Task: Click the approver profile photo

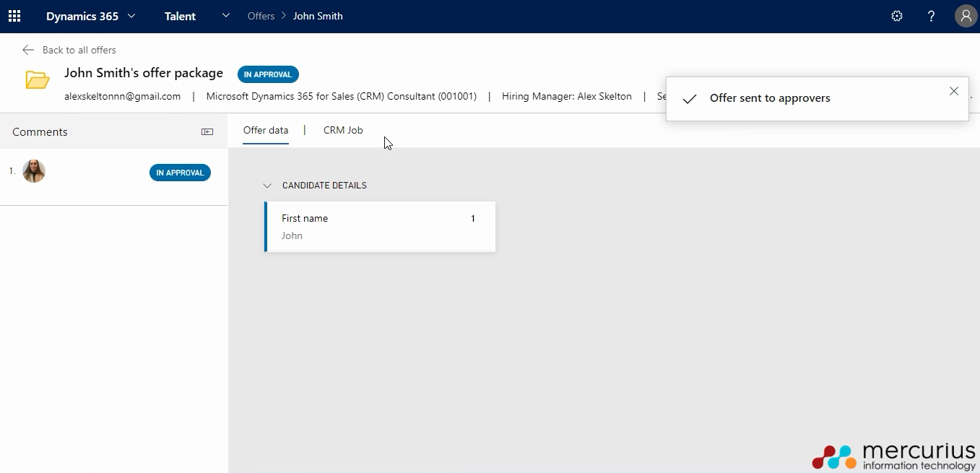Action: [x=34, y=171]
